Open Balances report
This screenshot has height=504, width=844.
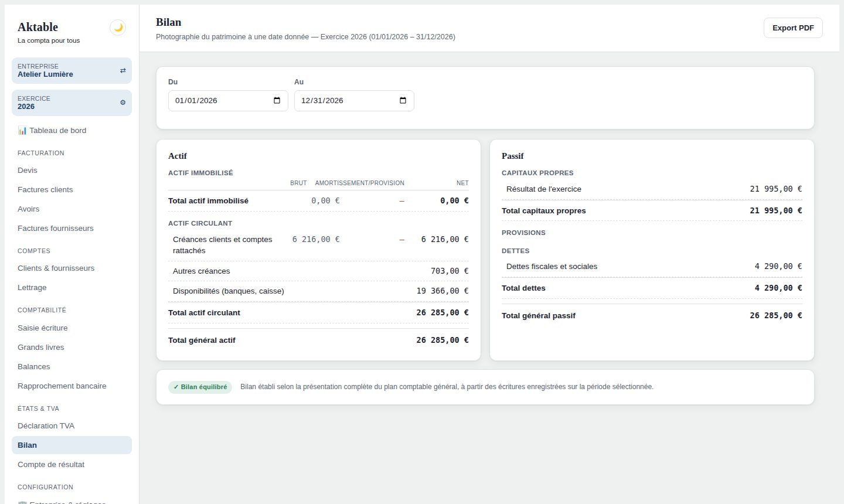pos(72,366)
